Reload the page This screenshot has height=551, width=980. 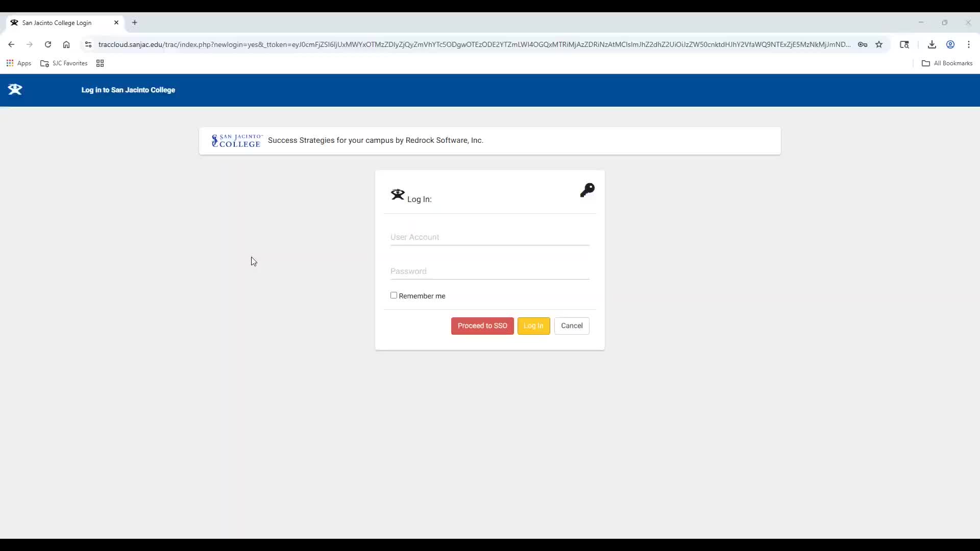pyautogui.click(x=48, y=44)
